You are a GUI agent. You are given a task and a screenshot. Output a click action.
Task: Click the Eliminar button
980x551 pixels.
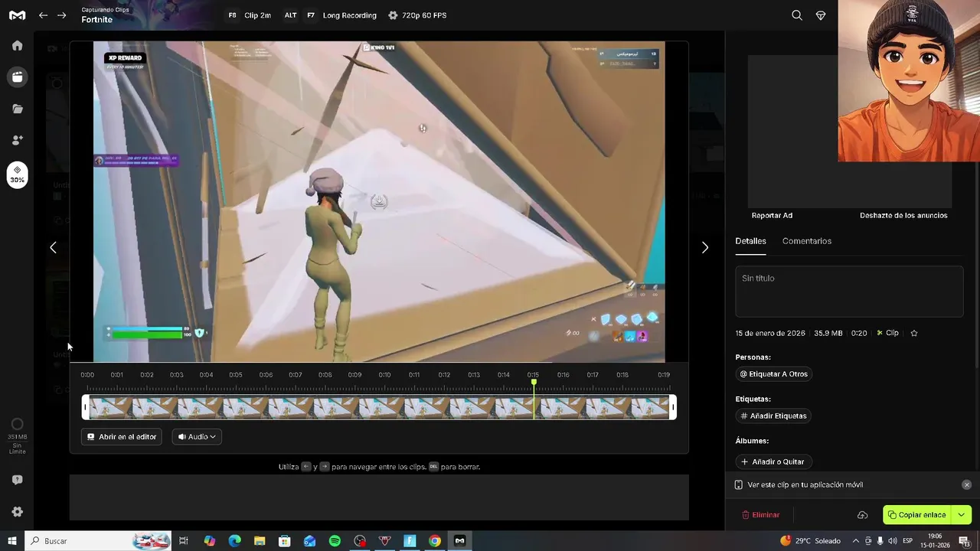pos(760,515)
